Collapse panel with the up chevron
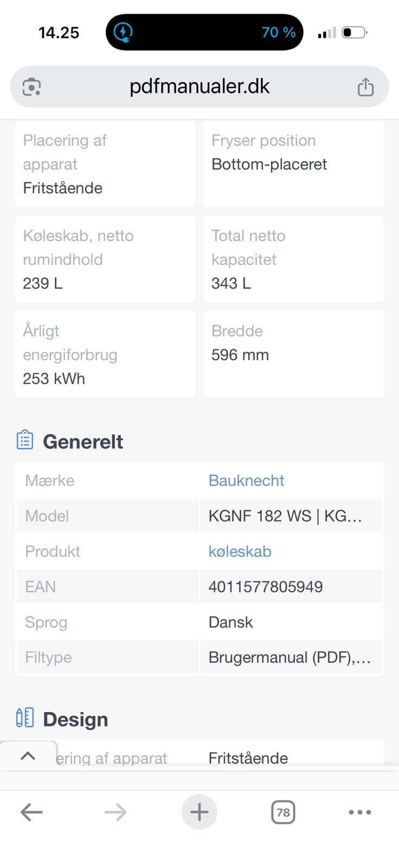The height and width of the screenshot is (868, 399). (x=28, y=756)
